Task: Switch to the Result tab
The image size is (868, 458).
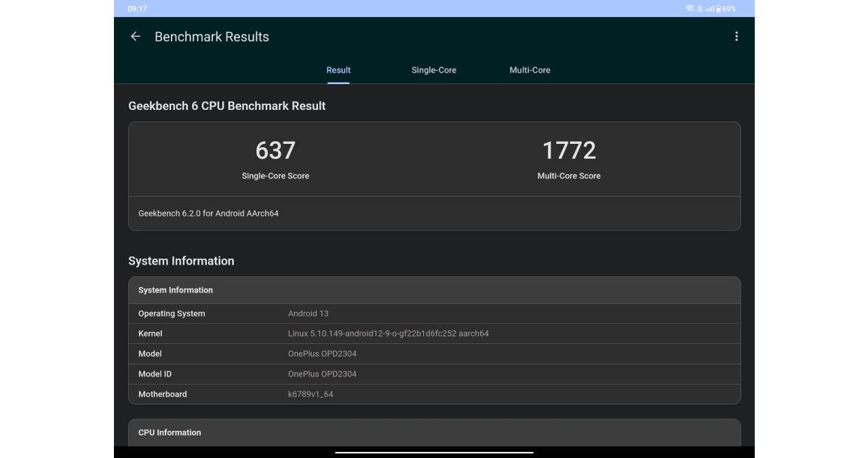Action: pyautogui.click(x=338, y=70)
